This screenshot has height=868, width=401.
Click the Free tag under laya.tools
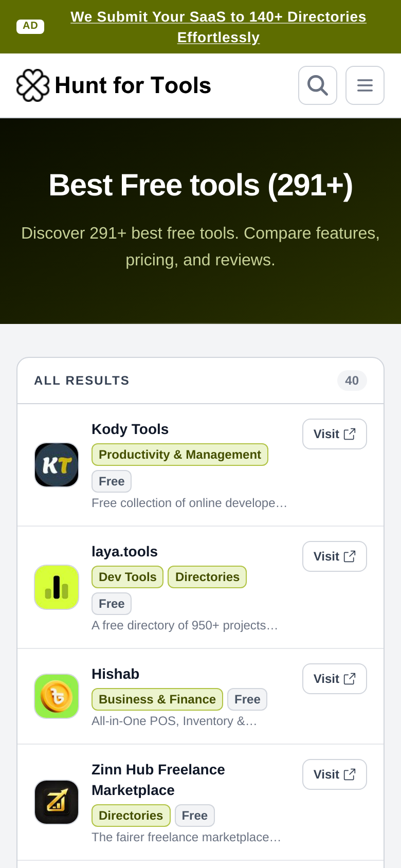click(112, 604)
